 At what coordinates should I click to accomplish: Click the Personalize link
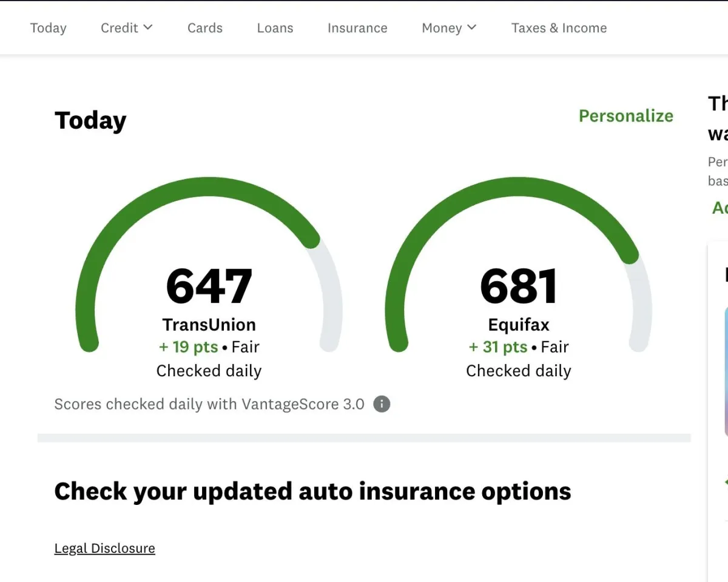click(625, 116)
